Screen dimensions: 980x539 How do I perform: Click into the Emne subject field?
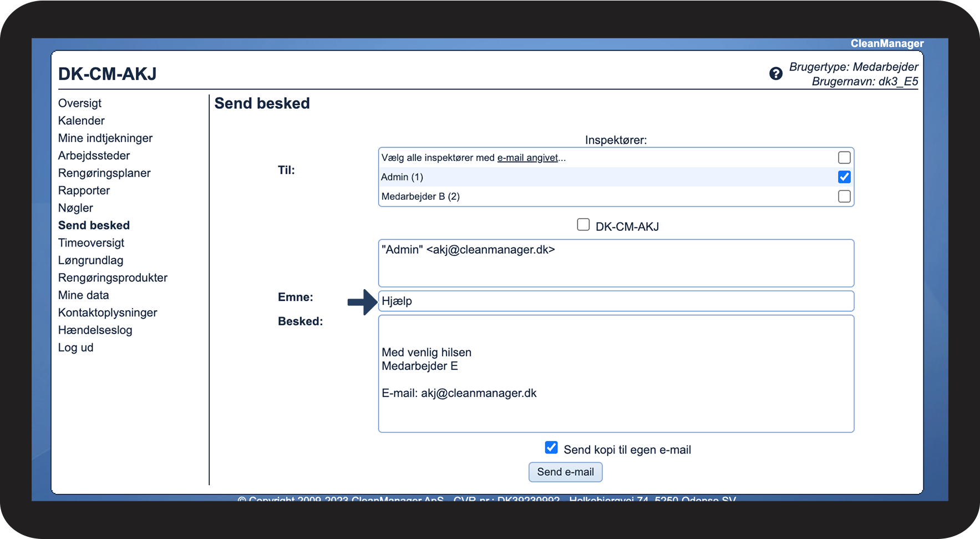(616, 301)
